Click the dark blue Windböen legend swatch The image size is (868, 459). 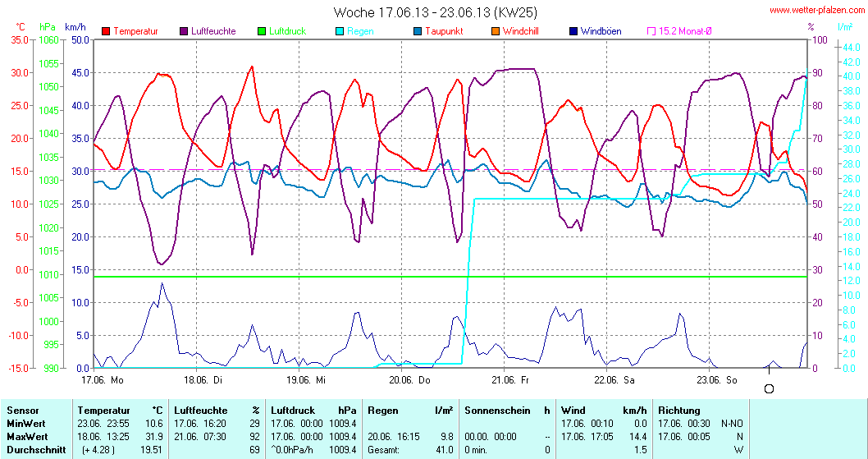[573, 31]
